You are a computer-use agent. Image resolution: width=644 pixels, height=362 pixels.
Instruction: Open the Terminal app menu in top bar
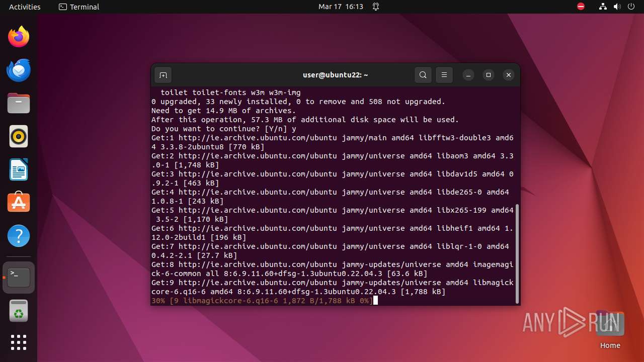click(x=79, y=7)
